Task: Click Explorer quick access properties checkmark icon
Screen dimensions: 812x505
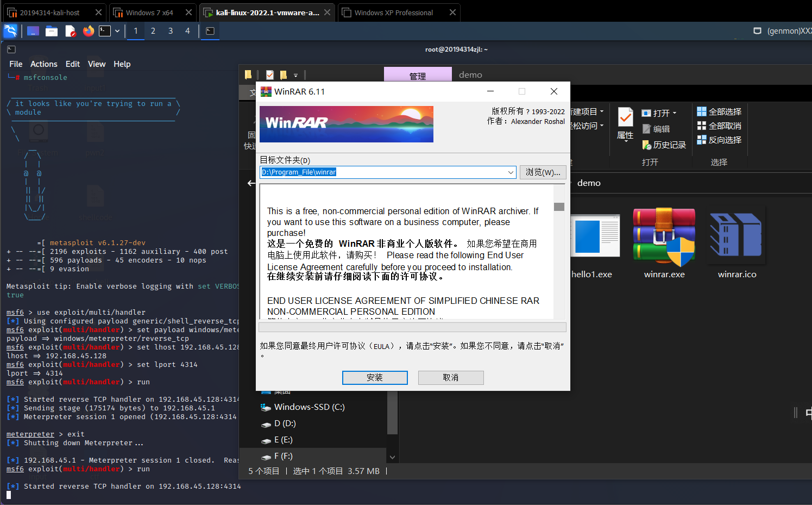Action: (x=270, y=75)
